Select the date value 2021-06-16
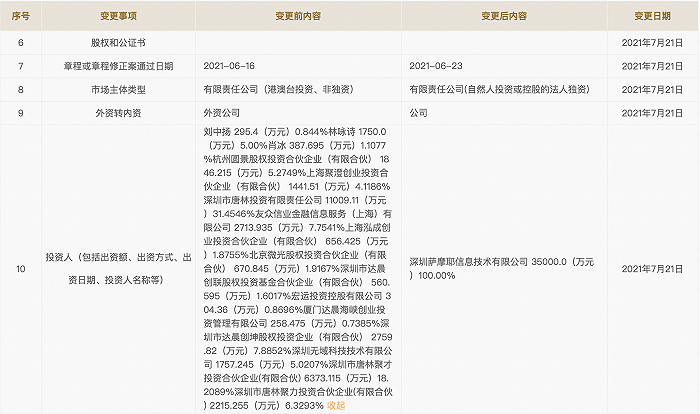 [229, 66]
